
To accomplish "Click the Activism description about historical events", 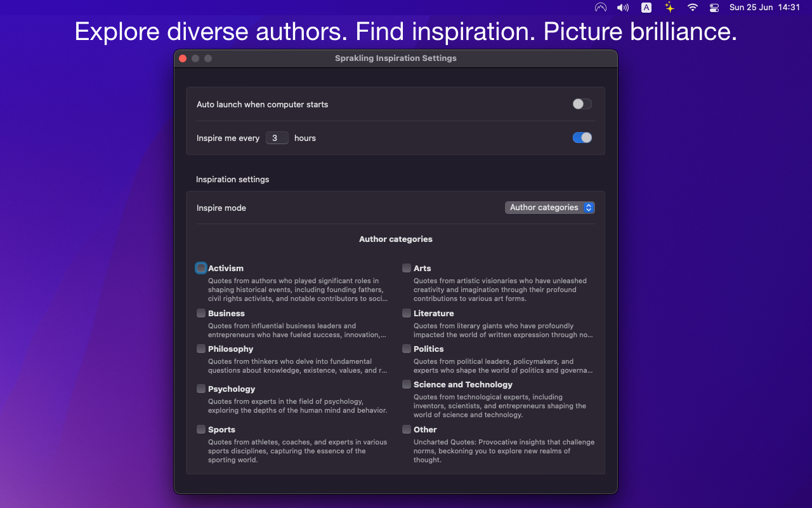I will tap(298, 290).
